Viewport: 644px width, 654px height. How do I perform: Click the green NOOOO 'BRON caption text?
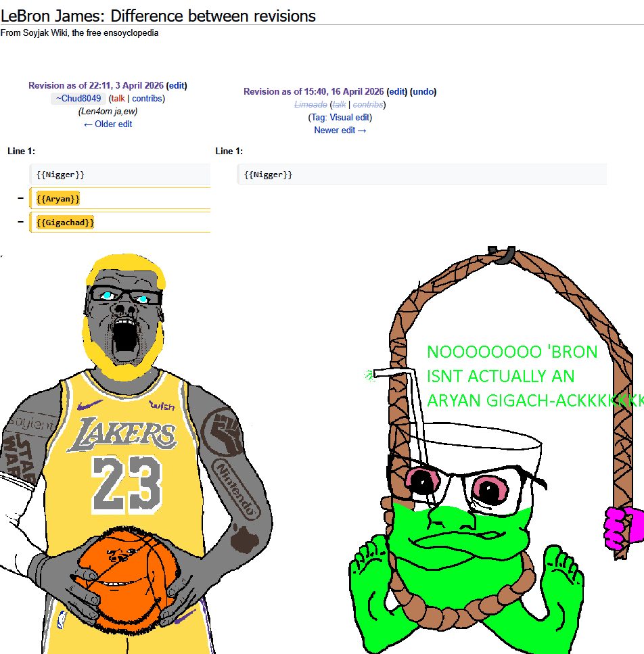536,376
